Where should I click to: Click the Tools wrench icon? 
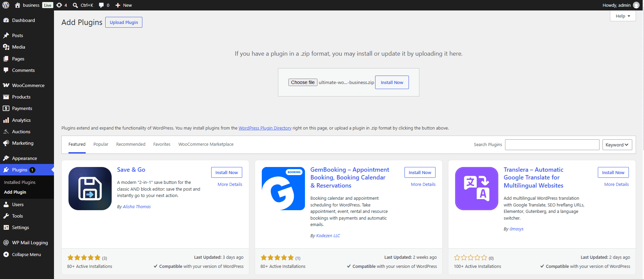(x=6, y=216)
